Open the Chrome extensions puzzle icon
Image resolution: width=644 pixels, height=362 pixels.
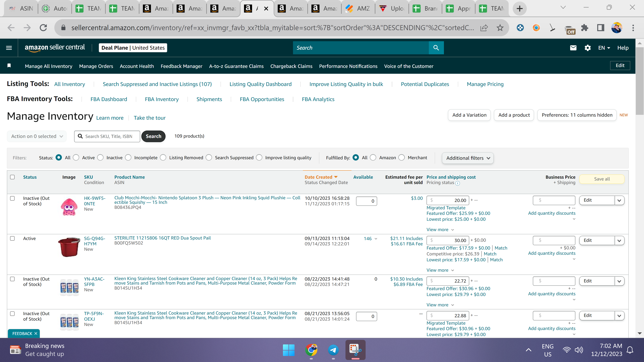[584, 28]
